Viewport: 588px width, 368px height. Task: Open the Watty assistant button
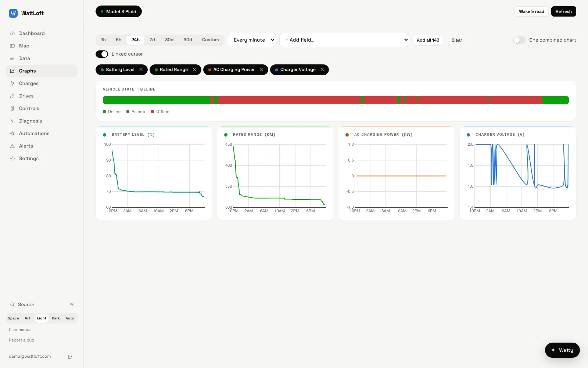point(562,350)
